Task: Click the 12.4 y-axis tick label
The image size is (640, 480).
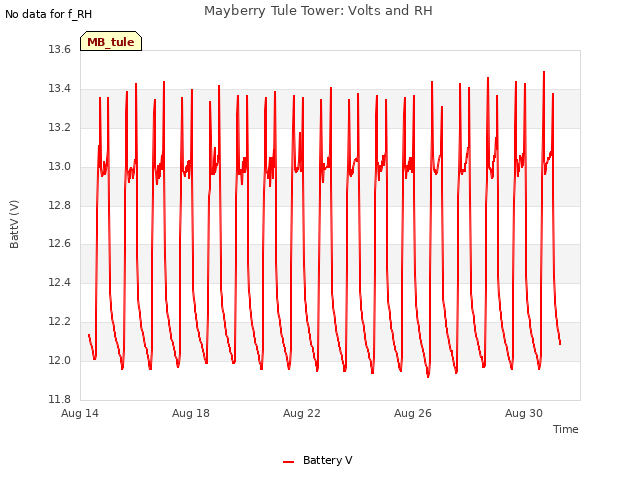Action: coord(60,282)
